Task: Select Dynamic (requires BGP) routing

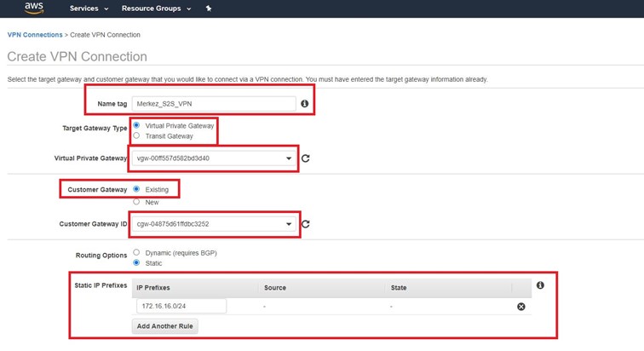Action: pos(136,254)
